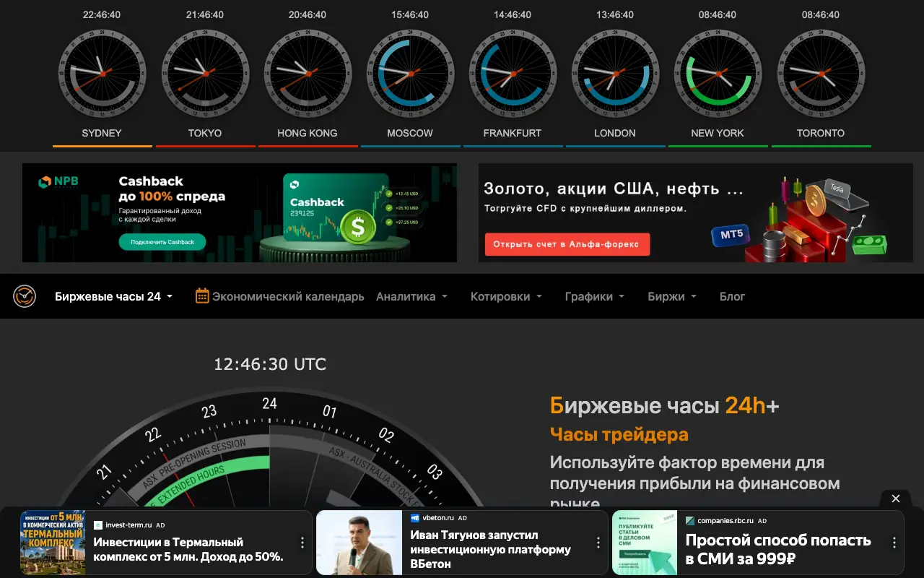Viewport: 924px width, 578px height.
Task: Select the HONG KONG city label
Action: (308, 133)
